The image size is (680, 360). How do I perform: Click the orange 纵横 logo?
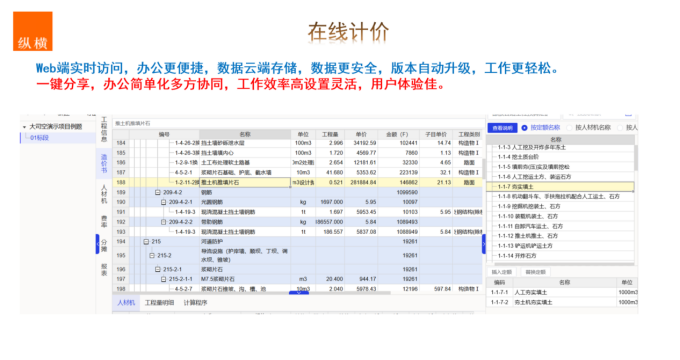click(33, 31)
